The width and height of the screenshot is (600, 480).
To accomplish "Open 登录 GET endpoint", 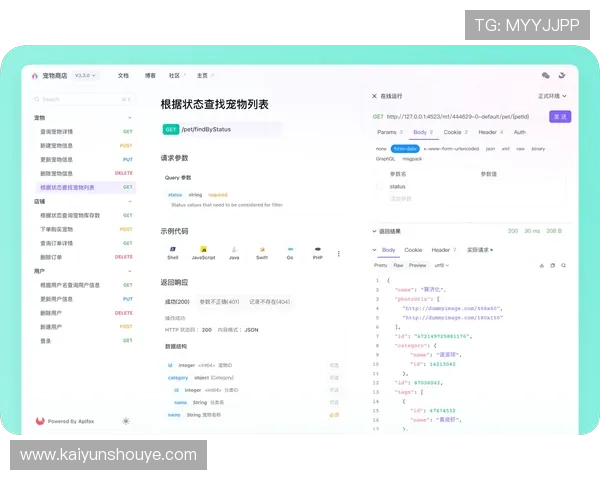I will click(x=86, y=341).
